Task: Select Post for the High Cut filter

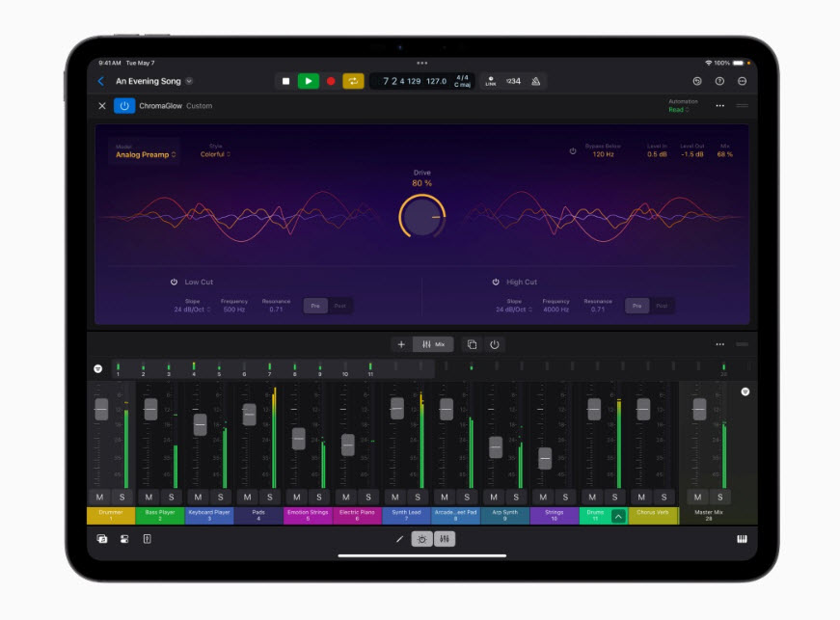Action: (x=662, y=306)
